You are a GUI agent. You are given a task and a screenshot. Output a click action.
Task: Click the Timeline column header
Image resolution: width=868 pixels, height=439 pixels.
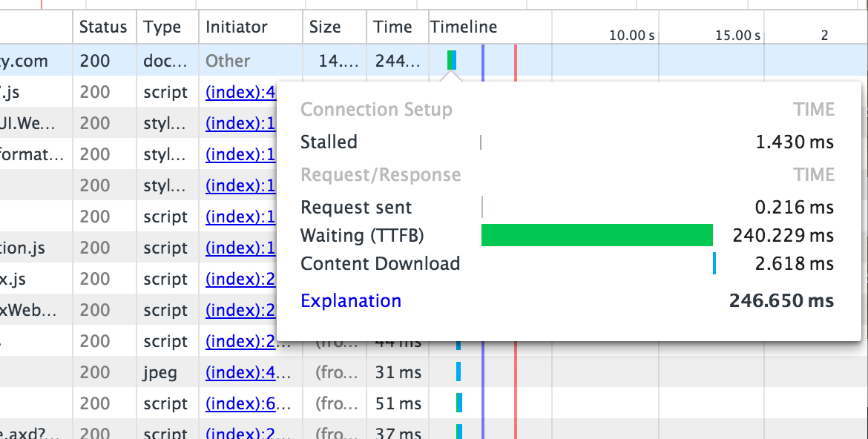click(x=464, y=27)
